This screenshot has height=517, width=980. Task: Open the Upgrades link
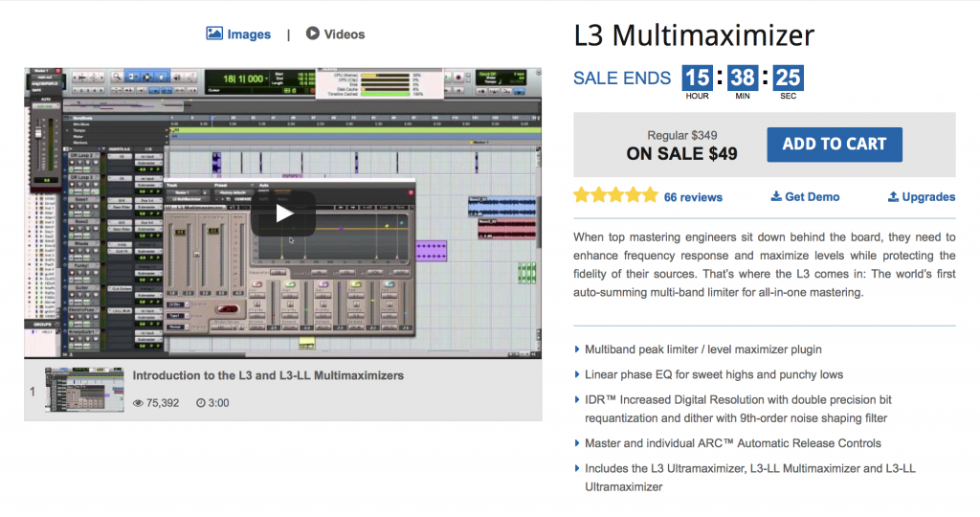pos(922,197)
